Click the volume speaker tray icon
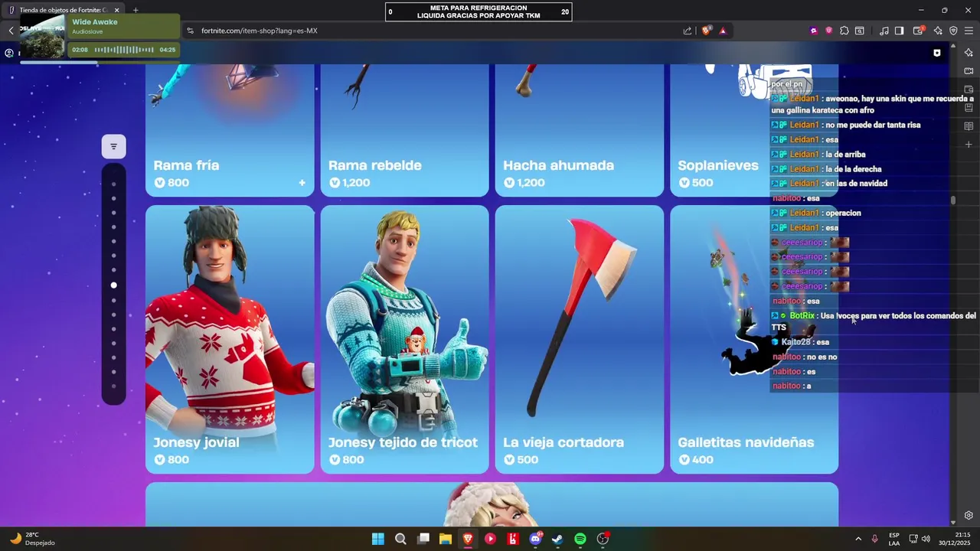980x551 pixels. pyautogui.click(x=926, y=539)
